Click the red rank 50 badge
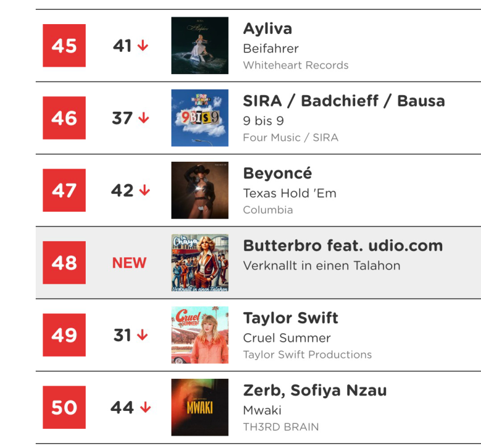 pyautogui.click(x=64, y=407)
